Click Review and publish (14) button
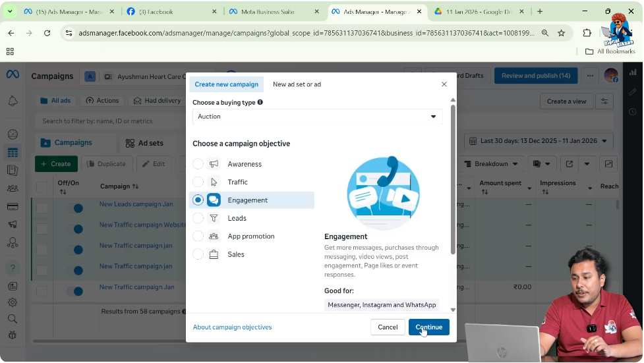Image resolution: width=644 pixels, height=363 pixels. [x=536, y=76]
